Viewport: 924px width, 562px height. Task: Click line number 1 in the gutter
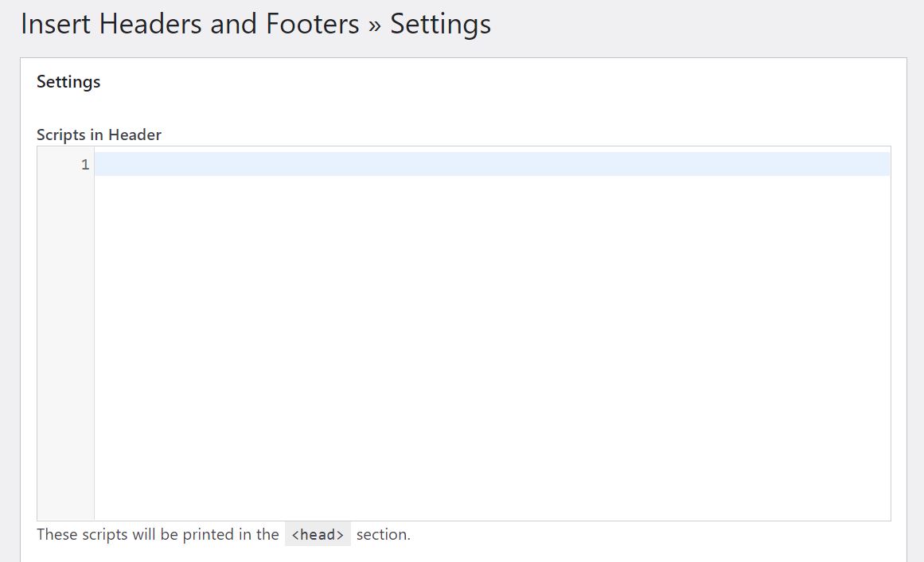coord(85,165)
